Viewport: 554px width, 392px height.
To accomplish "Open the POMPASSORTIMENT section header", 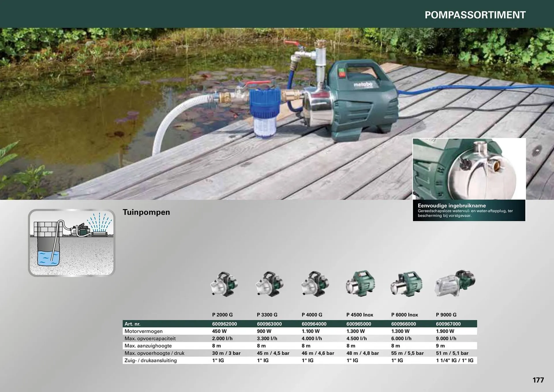I will point(475,14).
